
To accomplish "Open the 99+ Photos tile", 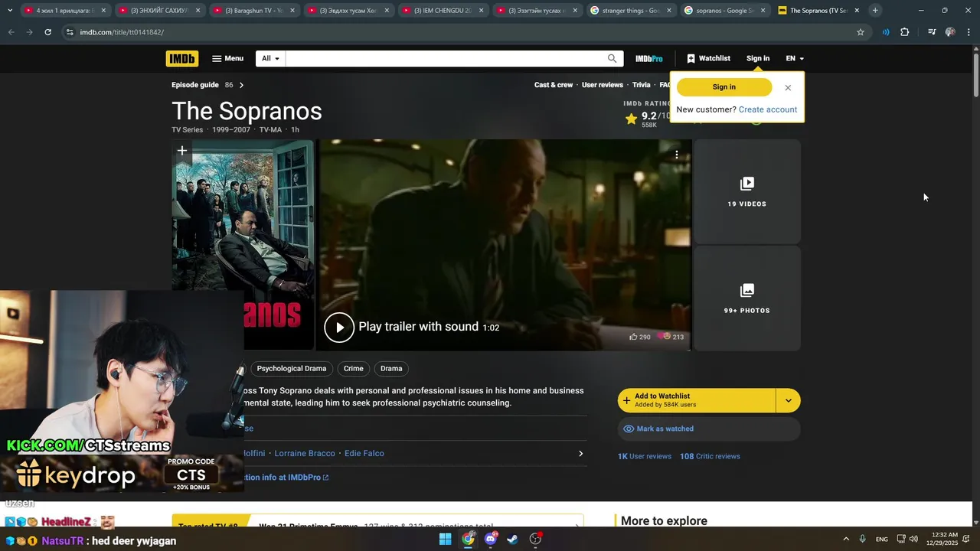I will pos(747,298).
